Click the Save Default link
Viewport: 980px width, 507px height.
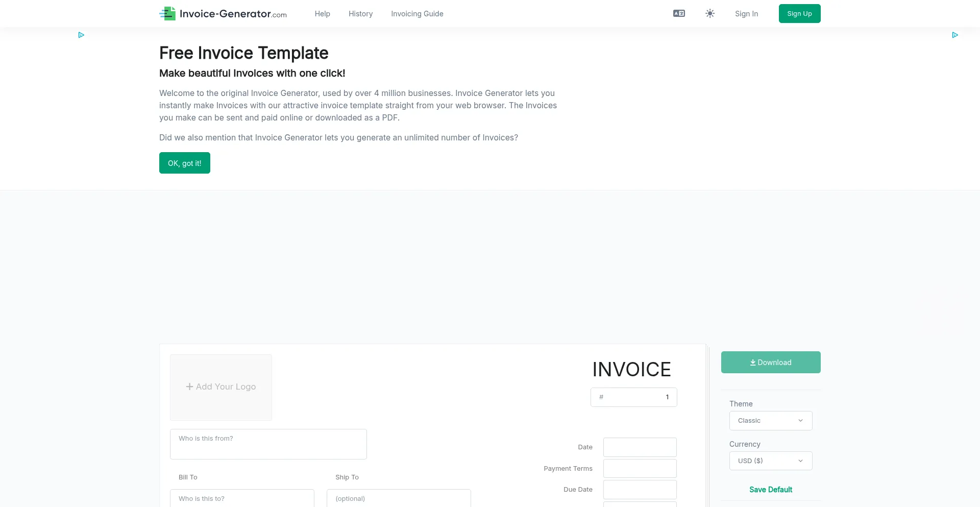pos(770,490)
